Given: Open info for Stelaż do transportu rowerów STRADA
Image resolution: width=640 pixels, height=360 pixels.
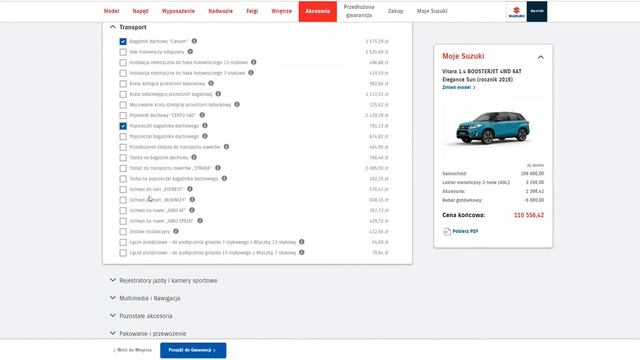Looking at the screenshot, I should [218, 168].
